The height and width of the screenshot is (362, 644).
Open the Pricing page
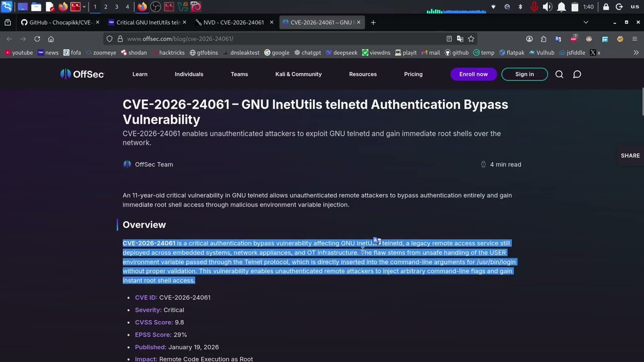tap(413, 74)
